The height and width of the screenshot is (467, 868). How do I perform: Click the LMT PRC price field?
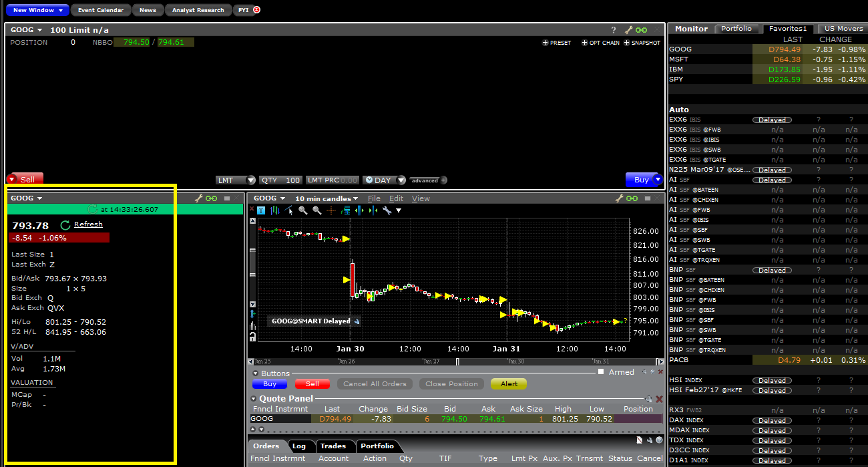coord(333,180)
